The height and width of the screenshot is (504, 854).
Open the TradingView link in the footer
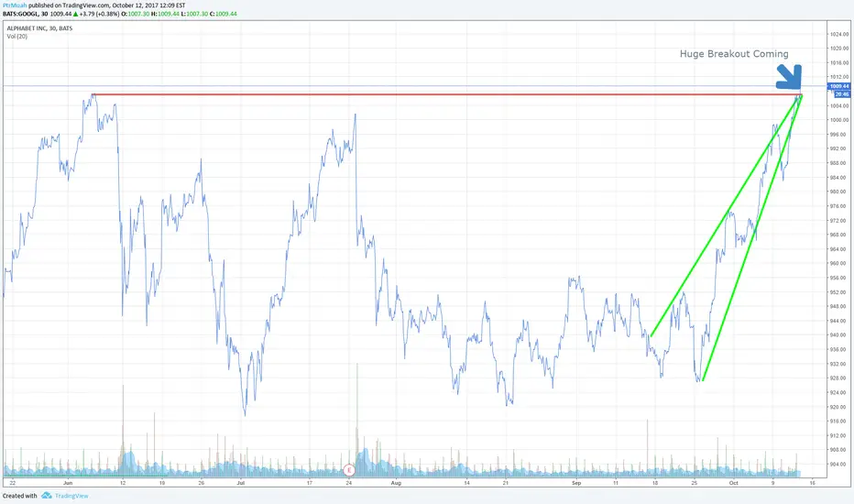(x=71, y=496)
